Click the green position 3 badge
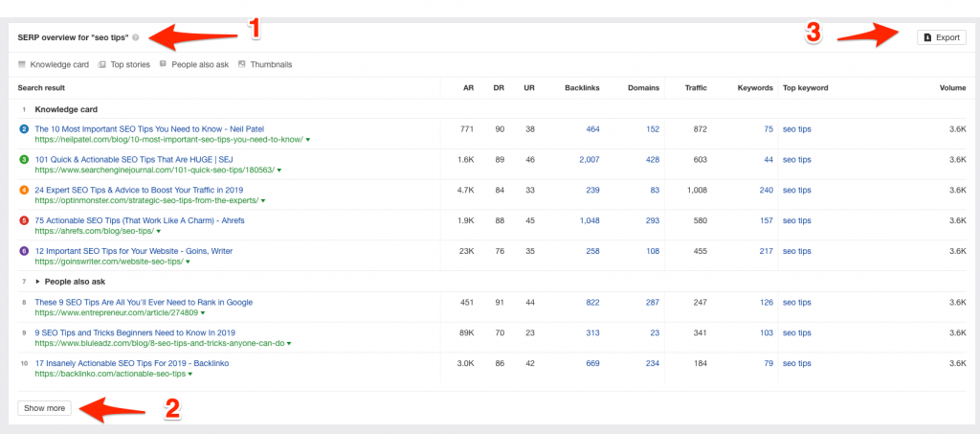Screen dimensions: 980x434 point(24,159)
